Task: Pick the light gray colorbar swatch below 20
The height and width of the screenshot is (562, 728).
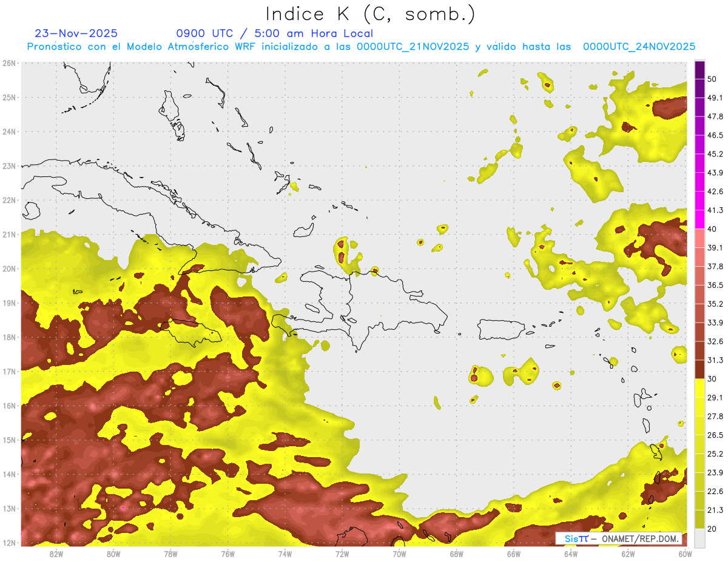Action: 699,537
